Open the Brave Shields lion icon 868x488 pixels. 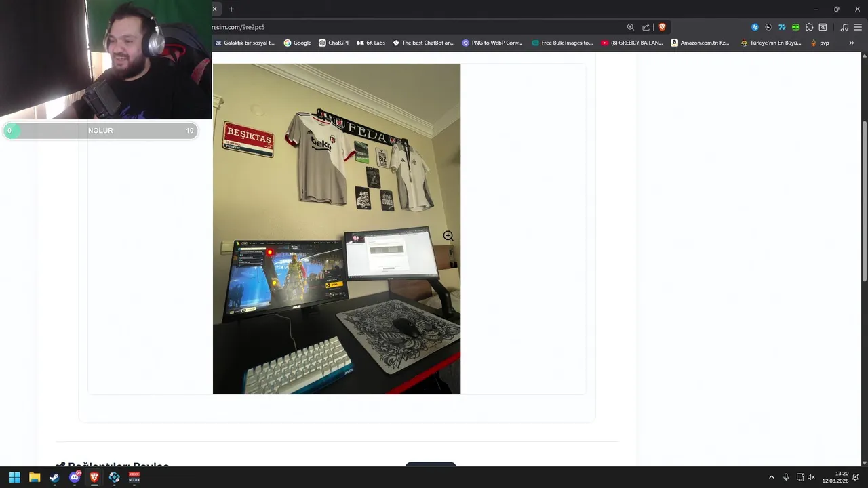point(662,27)
